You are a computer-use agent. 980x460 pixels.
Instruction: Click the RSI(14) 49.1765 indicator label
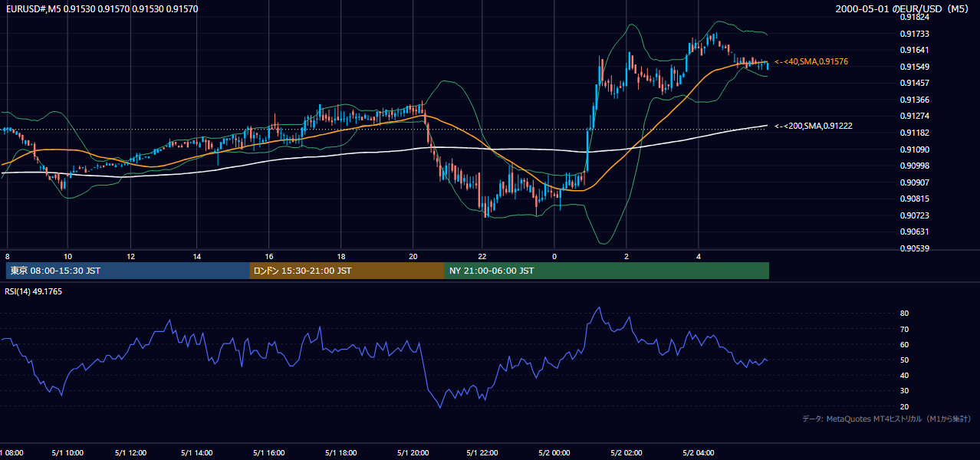click(34, 291)
